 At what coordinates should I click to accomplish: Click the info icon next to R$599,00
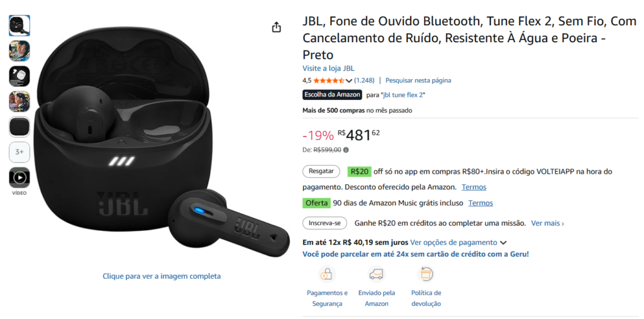[347, 150]
